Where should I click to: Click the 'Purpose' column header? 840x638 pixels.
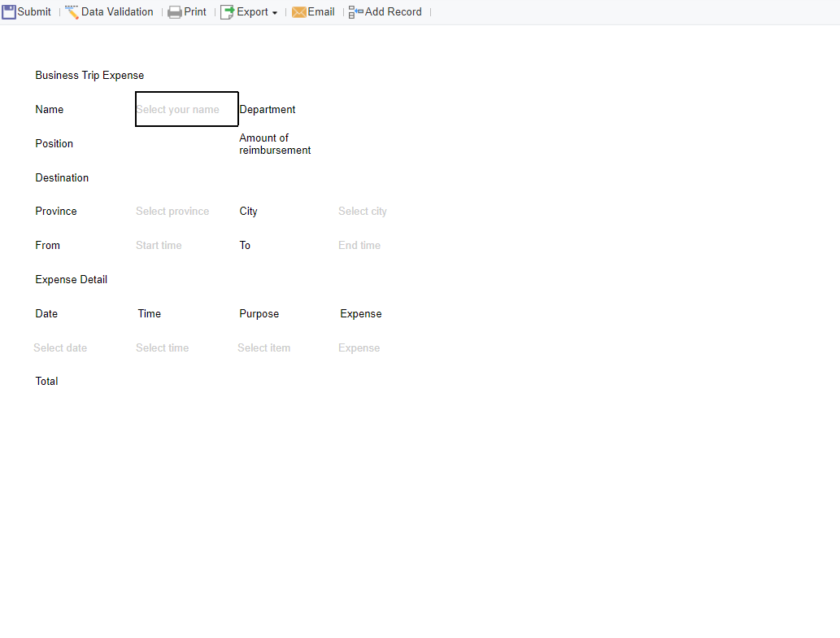coord(259,313)
